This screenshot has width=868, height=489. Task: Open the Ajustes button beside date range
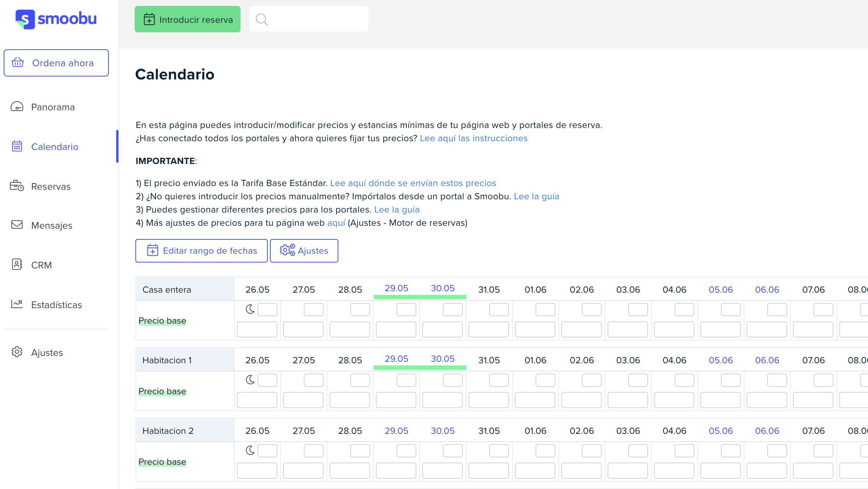[x=304, y=251]
